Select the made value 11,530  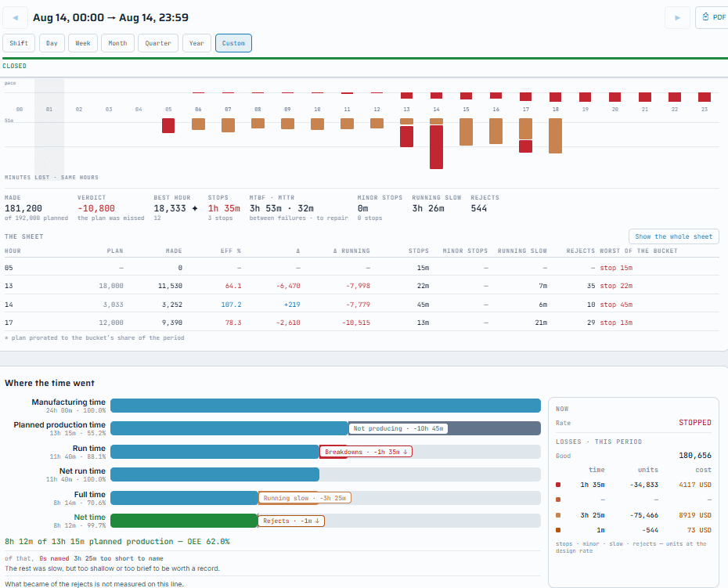coord(171,286)
